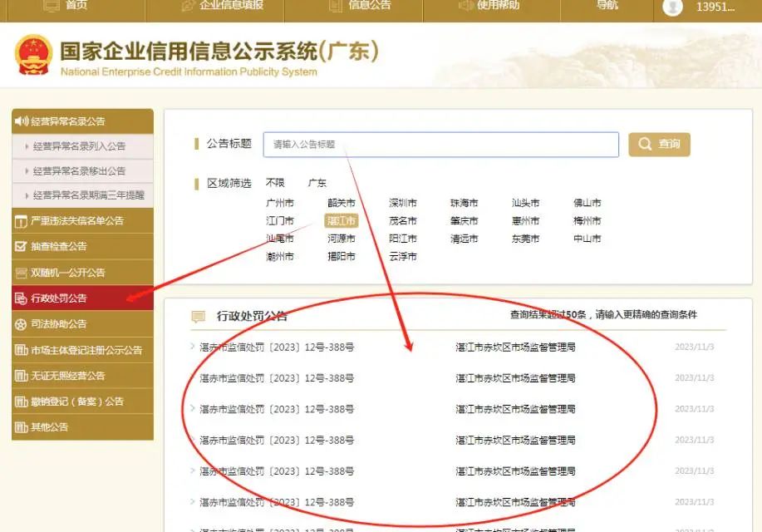
Task: Filter by 江门市
Action: click(280, 221)
